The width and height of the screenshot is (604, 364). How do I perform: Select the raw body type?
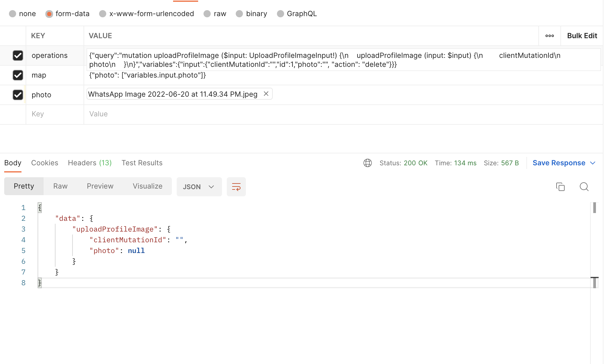[207, 14]
